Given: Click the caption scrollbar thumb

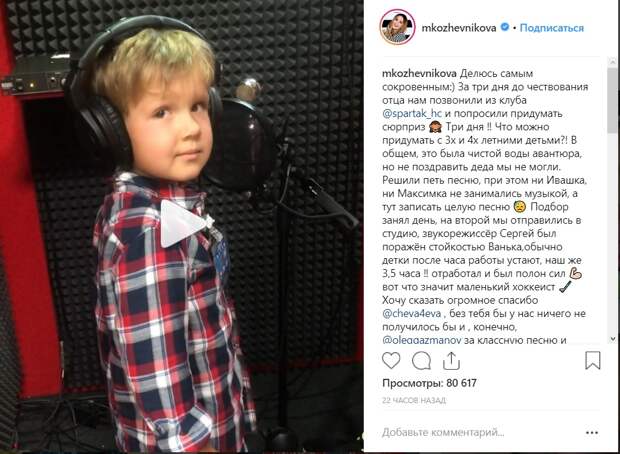Looking at the screenshot, I should pos(613,100).
